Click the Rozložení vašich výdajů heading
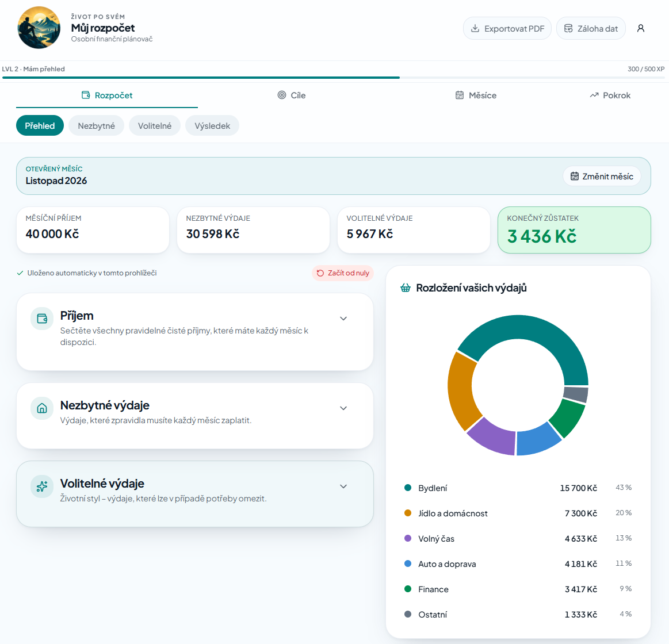 click(x=471, y=288)
